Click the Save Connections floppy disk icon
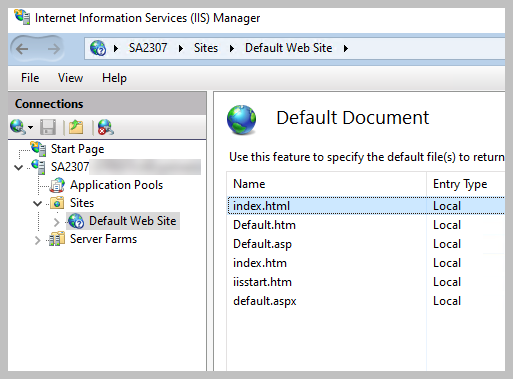Image resolution: width=513 pixels, height=379 pixels. point(48,127)
